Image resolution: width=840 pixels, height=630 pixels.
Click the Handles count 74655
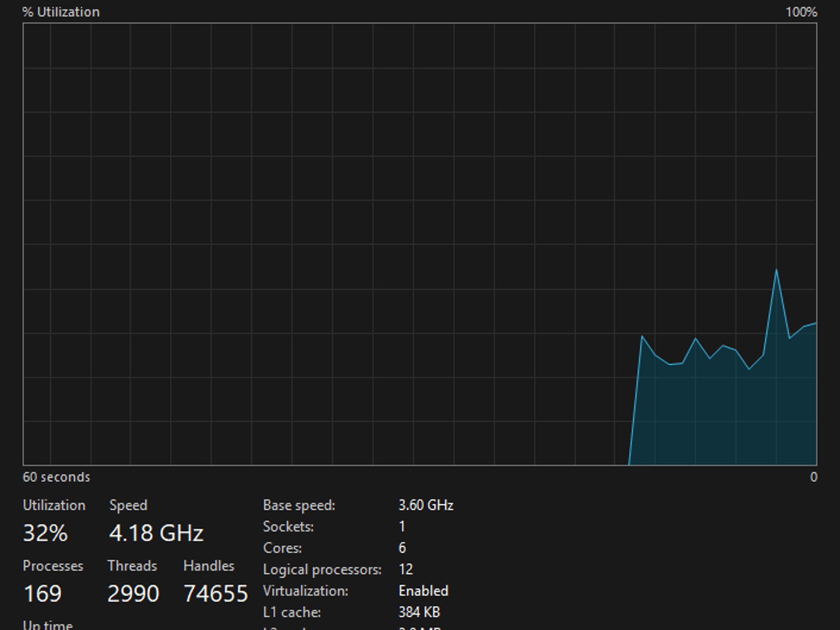click(216, 593)
